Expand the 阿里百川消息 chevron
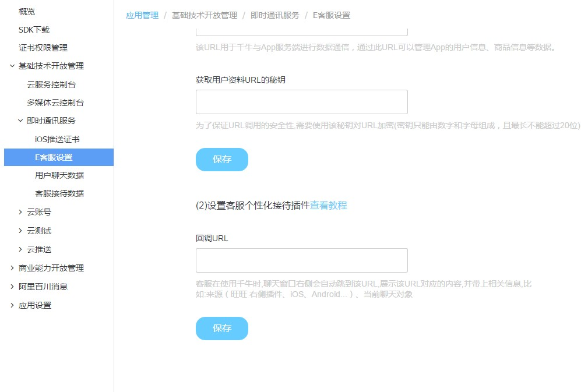Image resolution: width=581 pixels, height=392 pixels. 12,287
